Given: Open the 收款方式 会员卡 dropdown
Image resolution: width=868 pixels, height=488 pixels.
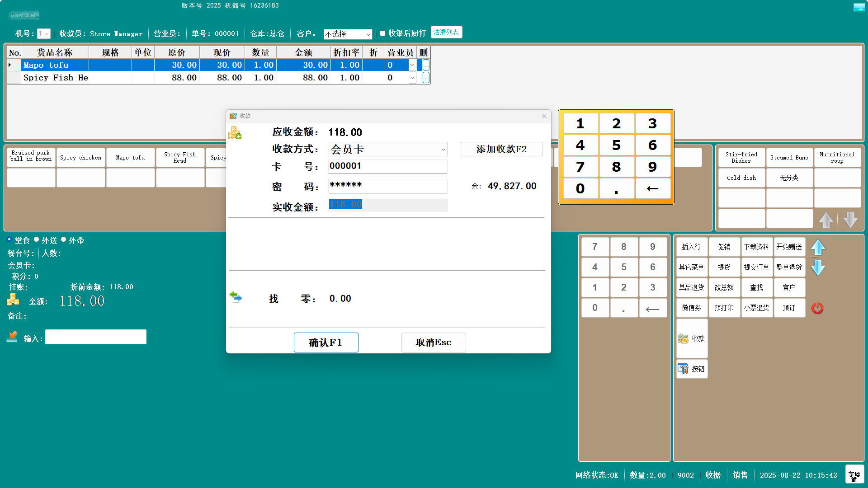Looking at the screenshot, I should [387, 149].
